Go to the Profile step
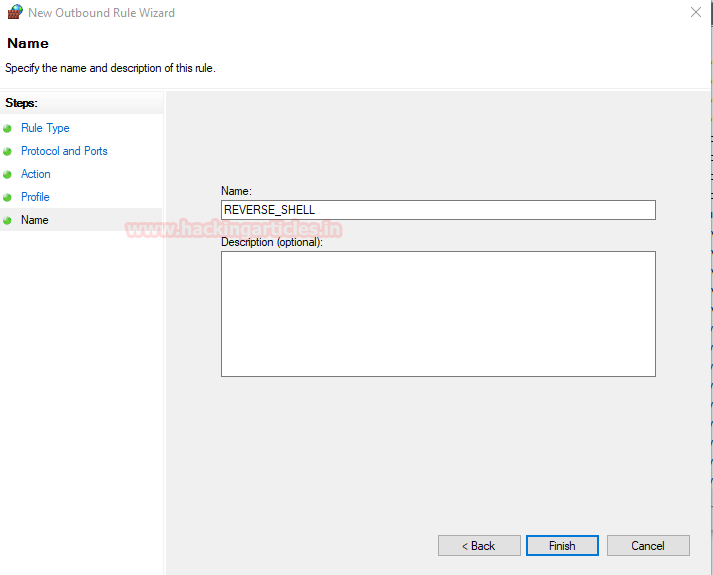713x575 pixels. 35,197
